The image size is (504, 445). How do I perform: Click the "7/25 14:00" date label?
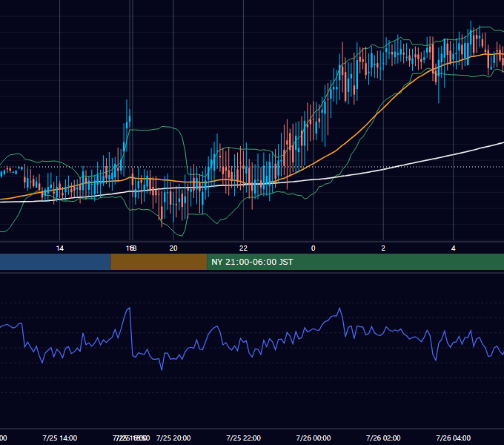pyautogui.click(x=60, y=438)
